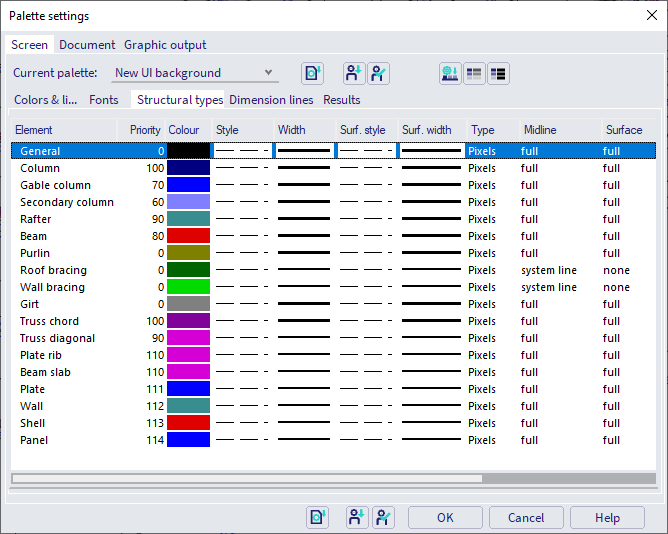This screenshot has height=534, width=668.
Task: Click the person-with-checkmark icon in the bottom bar
Action: (x=384, y=517)
